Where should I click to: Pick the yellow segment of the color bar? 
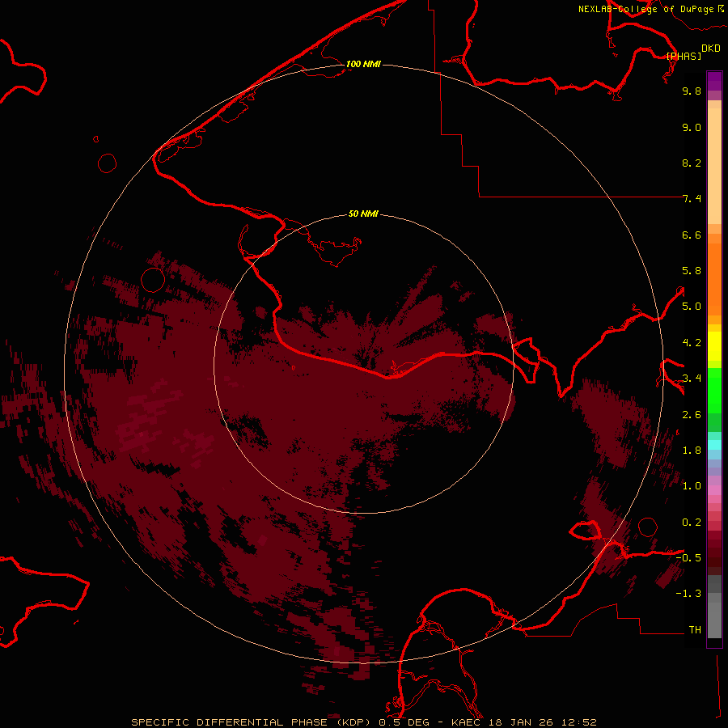[x=714, y=346]
